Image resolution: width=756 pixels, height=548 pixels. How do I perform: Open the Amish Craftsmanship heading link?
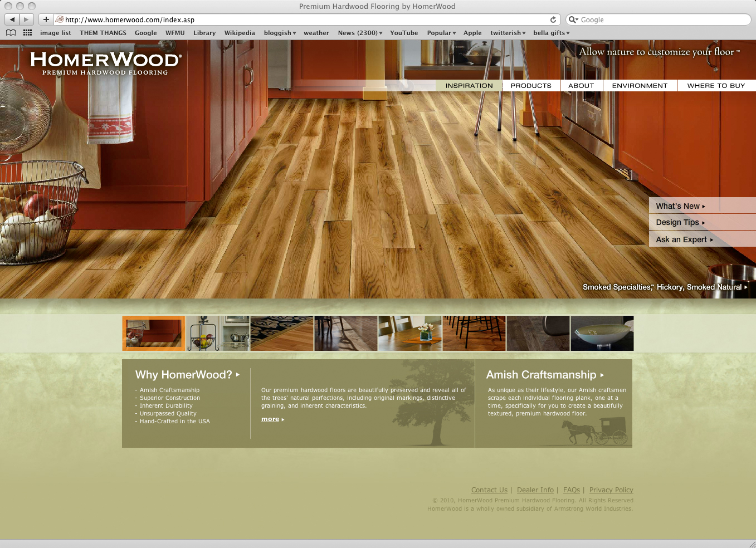(545, 375)
